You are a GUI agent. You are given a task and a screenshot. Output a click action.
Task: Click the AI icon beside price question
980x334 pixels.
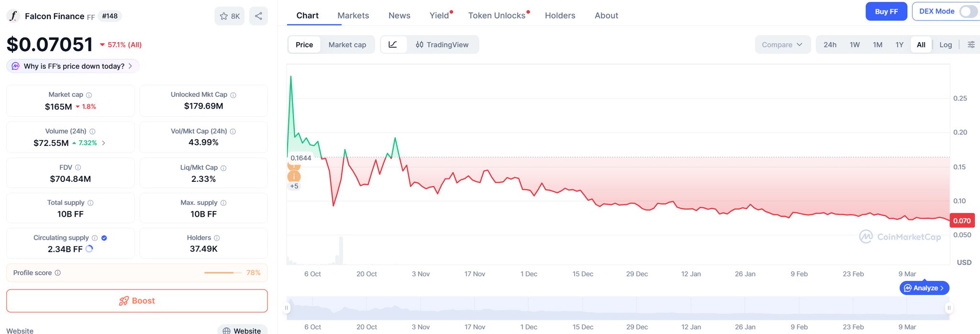point(16,66)
